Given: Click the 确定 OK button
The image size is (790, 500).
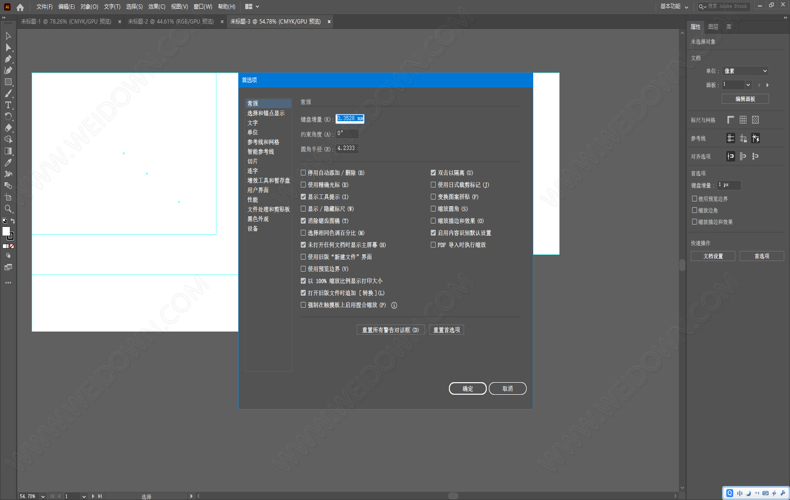Looking at the screenshot, I should point(468,389).
